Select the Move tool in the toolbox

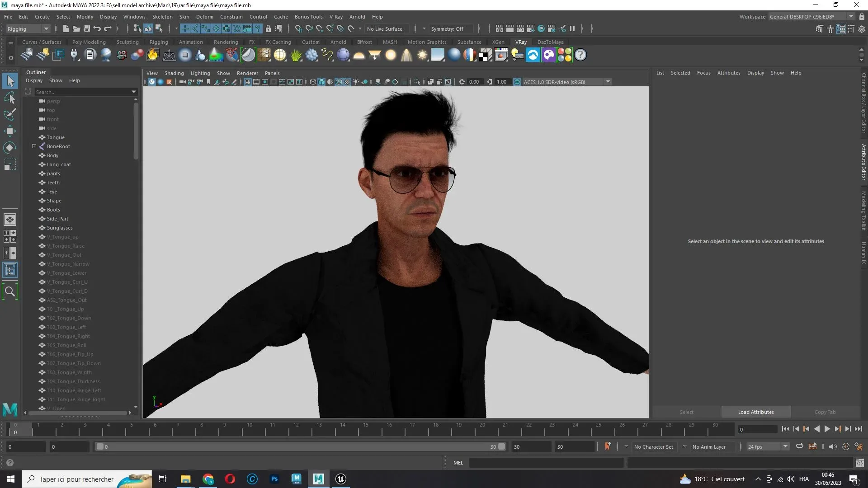(x=10, y=131)
